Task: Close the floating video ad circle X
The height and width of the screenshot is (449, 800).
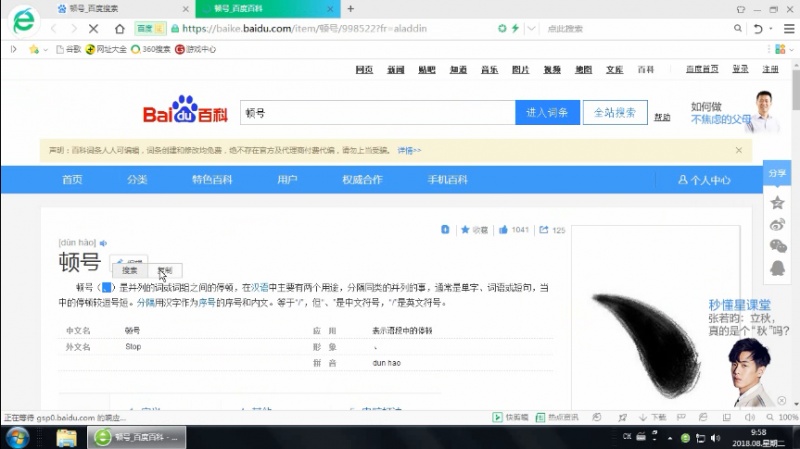Action: 782,401
